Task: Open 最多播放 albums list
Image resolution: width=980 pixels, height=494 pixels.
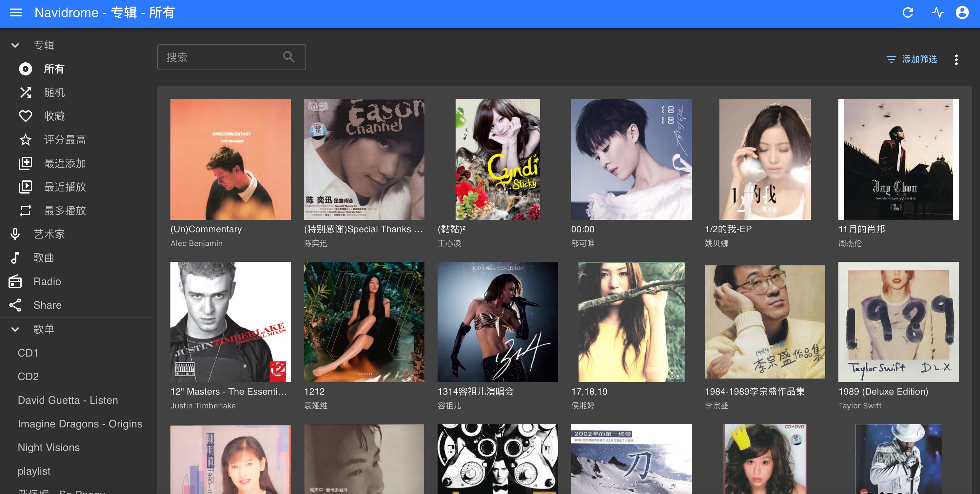Action: 65,211
